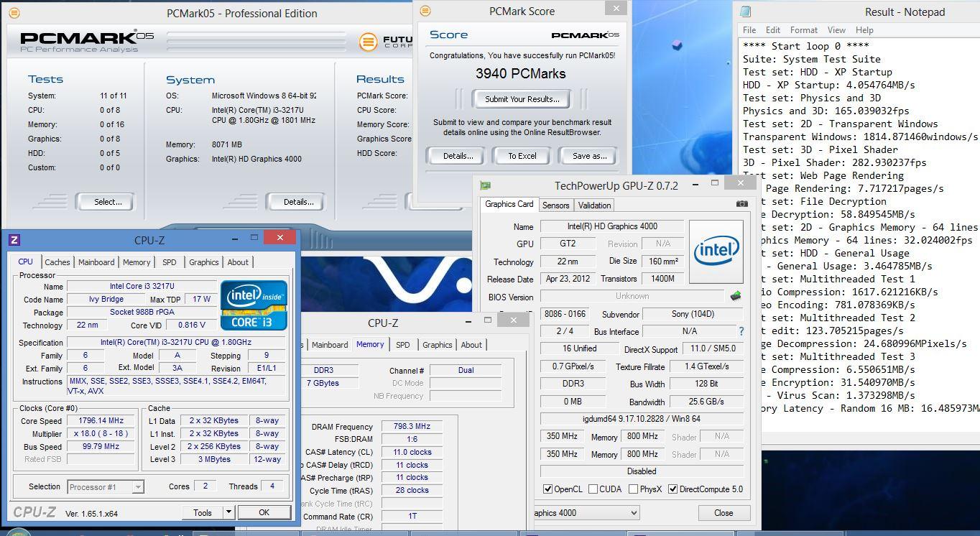Maximize the front CPU-Z window
Image resolution: width=980 pixels, height=536 pixels.
coord(254,238)
